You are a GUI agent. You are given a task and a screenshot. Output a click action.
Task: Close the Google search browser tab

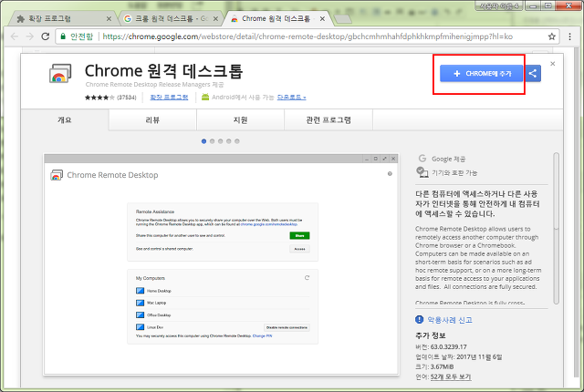215,18
